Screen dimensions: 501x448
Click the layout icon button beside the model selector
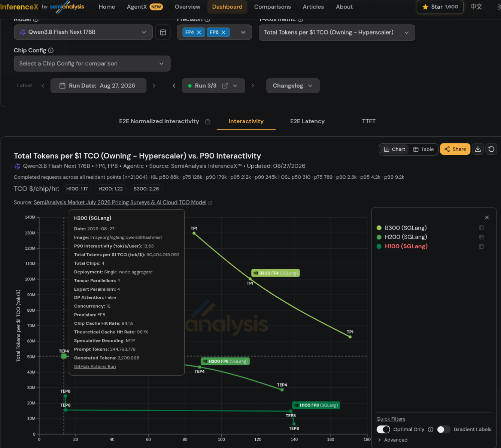(163, 32)
